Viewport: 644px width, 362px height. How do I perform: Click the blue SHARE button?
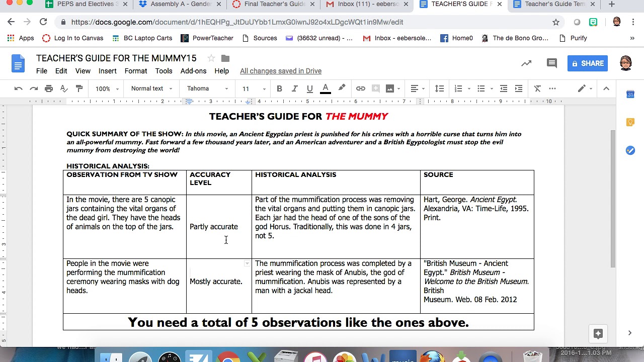pos(588,63)
